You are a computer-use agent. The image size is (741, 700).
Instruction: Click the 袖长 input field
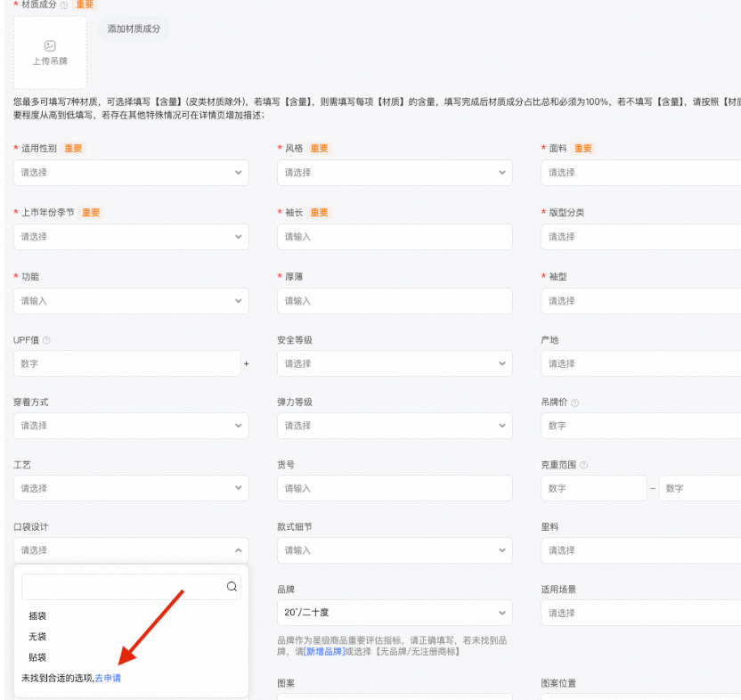[x=395, y=237]
